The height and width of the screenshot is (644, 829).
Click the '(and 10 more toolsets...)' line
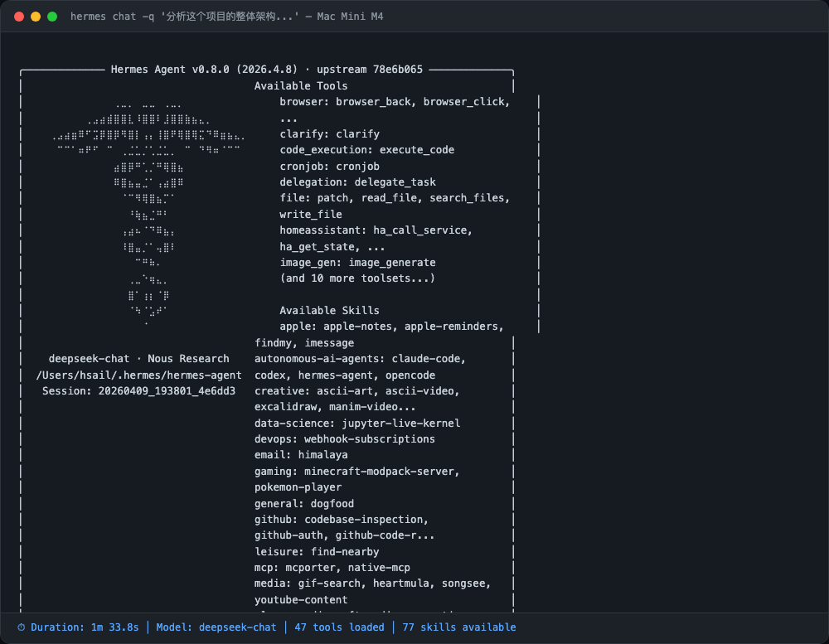click(x=357, y=278)
